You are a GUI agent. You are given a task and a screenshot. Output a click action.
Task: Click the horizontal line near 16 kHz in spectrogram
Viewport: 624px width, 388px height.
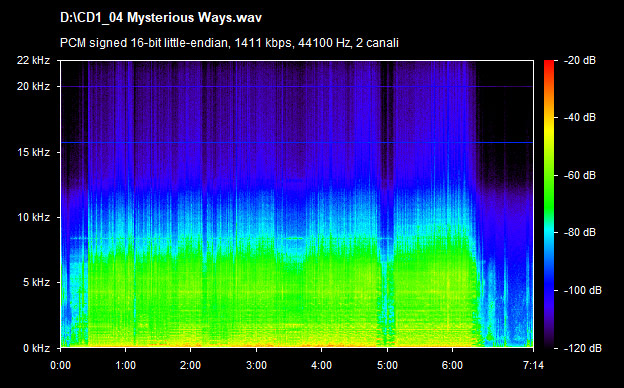(x=297, y=142)
